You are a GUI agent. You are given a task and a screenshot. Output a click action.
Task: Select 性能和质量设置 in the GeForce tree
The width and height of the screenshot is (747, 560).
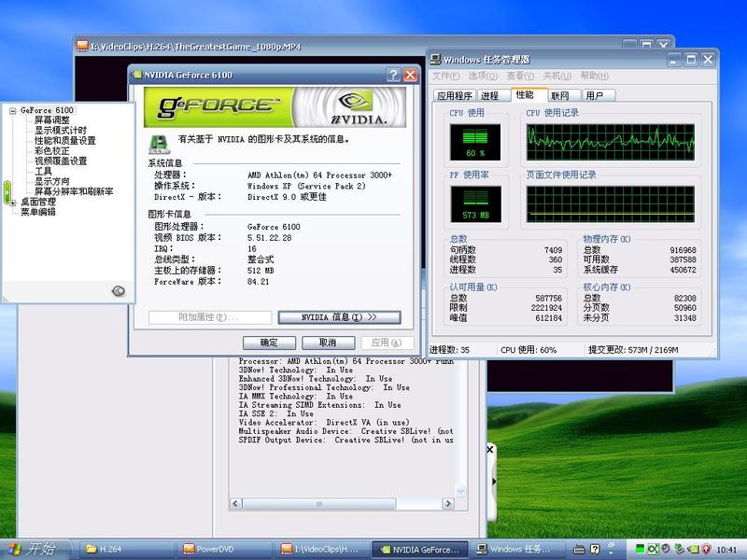click(x=64, y=141)
